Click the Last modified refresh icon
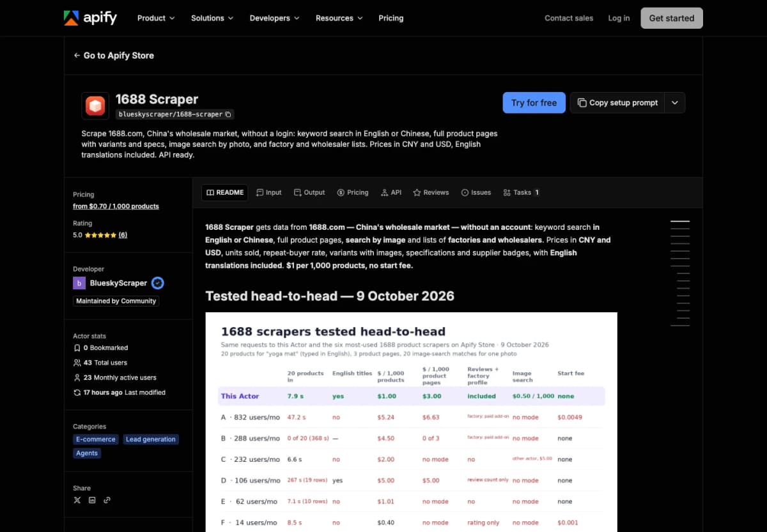767x532 pixels. 77,392
